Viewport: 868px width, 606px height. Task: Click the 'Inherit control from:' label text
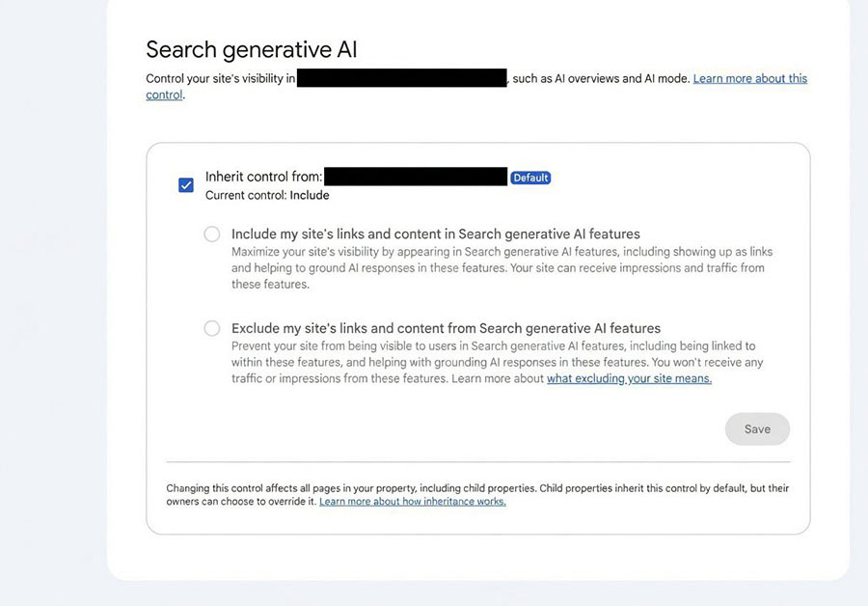pos(263,177)
